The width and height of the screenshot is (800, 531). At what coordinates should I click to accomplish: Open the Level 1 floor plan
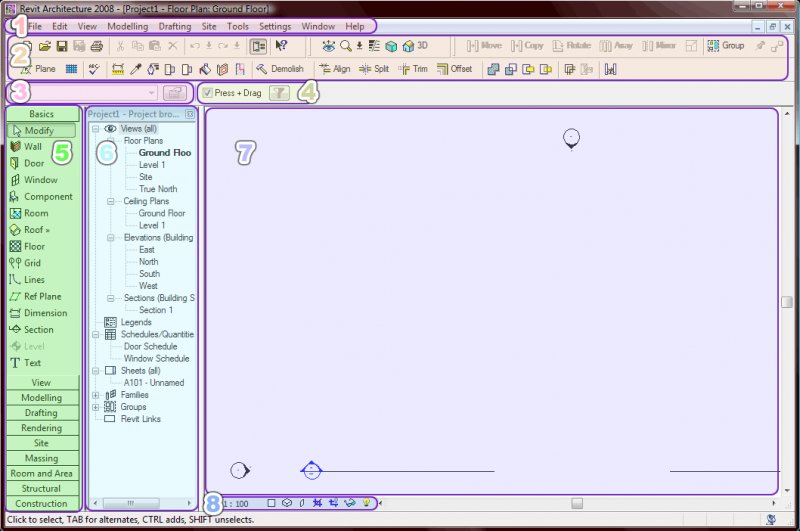(152, 165)
